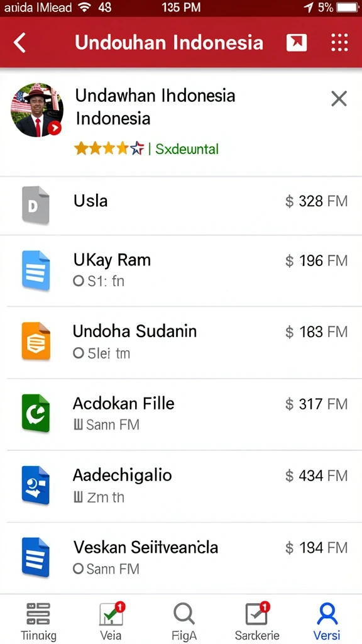
Task: Dismiss the Undawhan Indonesia card with X
Action: (x=339, y=99)
